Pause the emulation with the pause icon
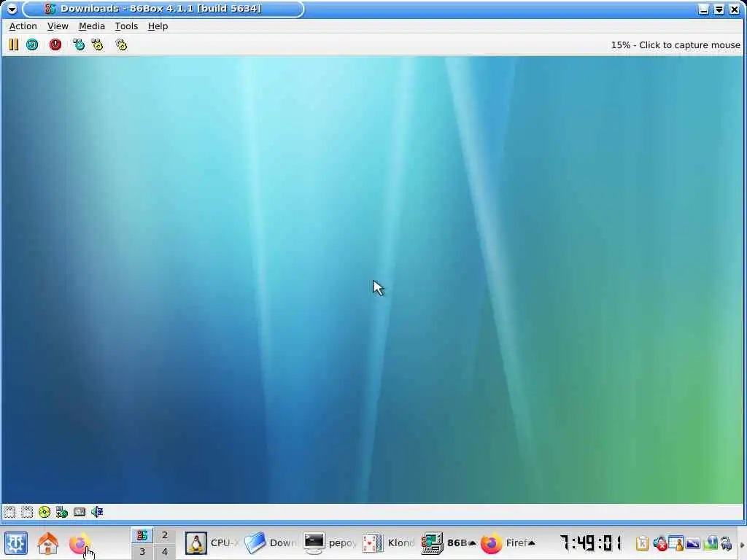This screenshot has height=560, width=747. pyautogui.click(x=13, y=44)
